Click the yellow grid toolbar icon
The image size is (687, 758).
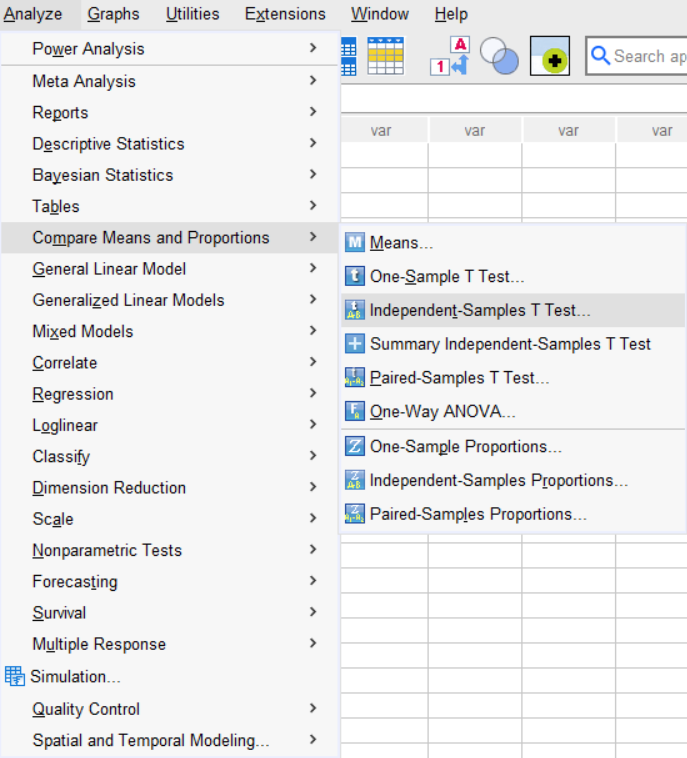tap(385, 56)
